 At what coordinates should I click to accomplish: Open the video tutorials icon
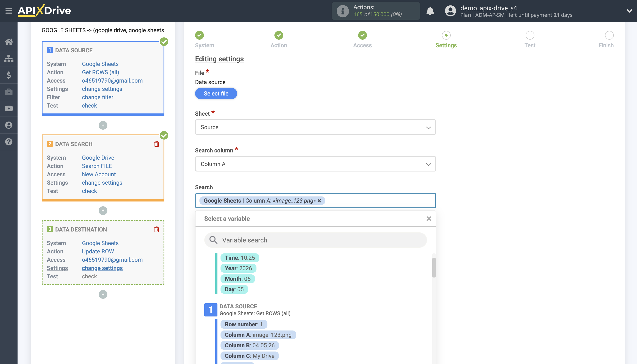pyautogui.click(x=9, y=108)
